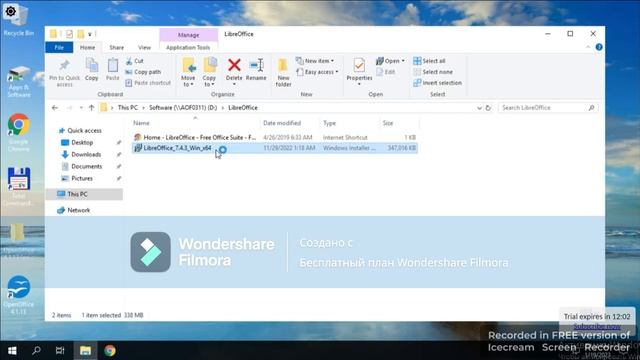Click the Rename icon
The height and width of the screenshot is (360, 640).
[257, 65]
